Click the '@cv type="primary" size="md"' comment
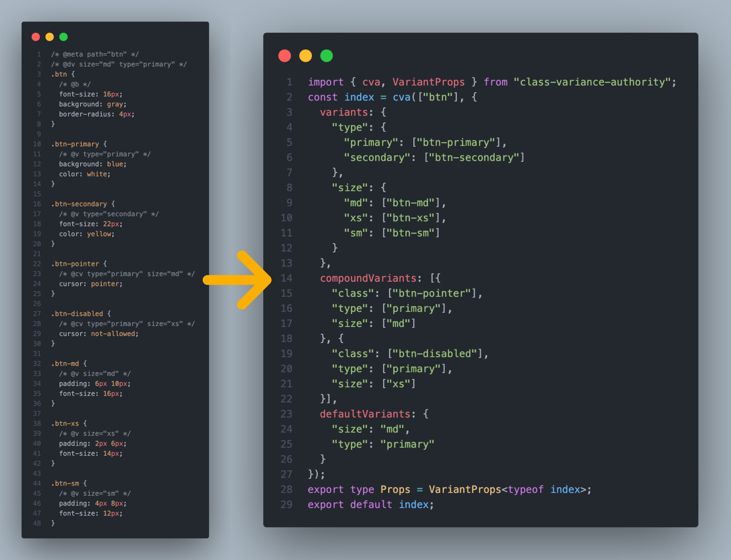This screenshot has width=731, height=560. (x=127, y=274)
